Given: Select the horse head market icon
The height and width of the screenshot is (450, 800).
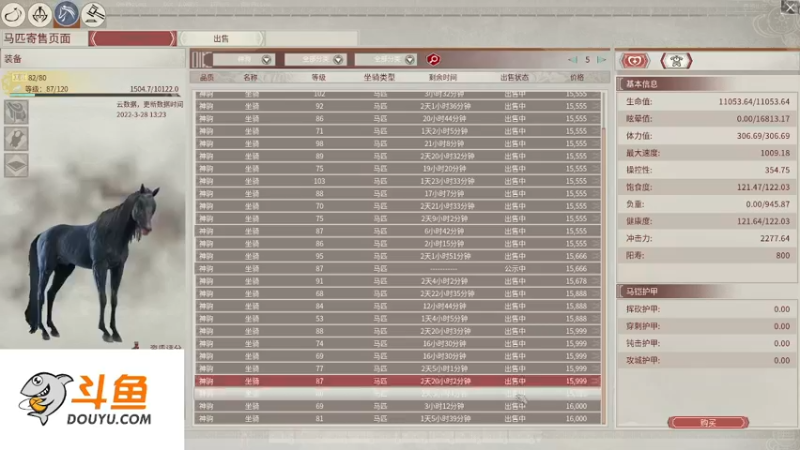Looking at the screenshot, I should (x=66, y=14).
